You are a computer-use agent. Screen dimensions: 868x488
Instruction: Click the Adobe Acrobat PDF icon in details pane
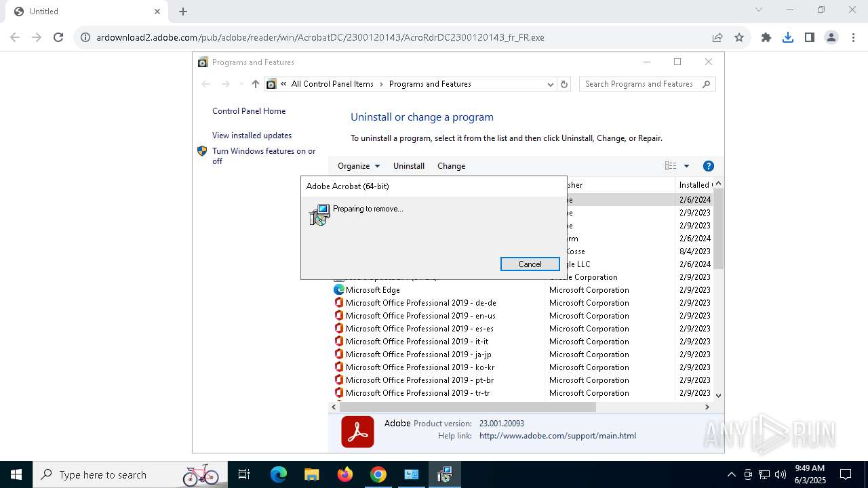(357, 432)
